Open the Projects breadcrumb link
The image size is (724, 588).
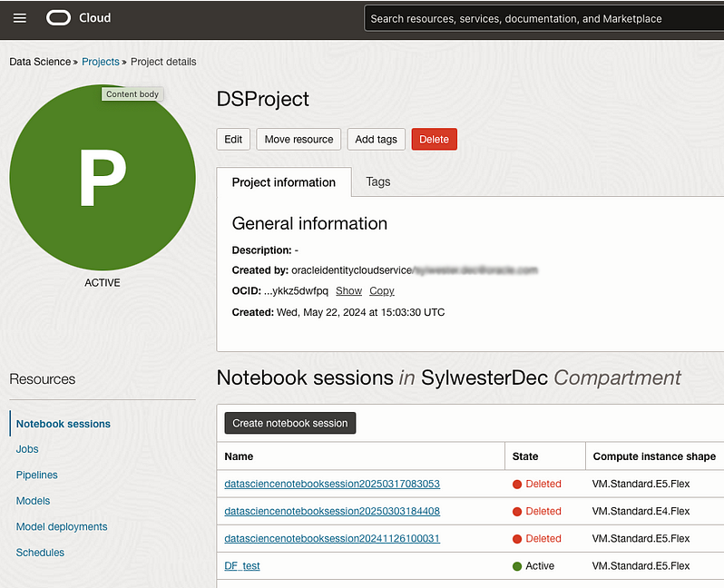[101, 62]
